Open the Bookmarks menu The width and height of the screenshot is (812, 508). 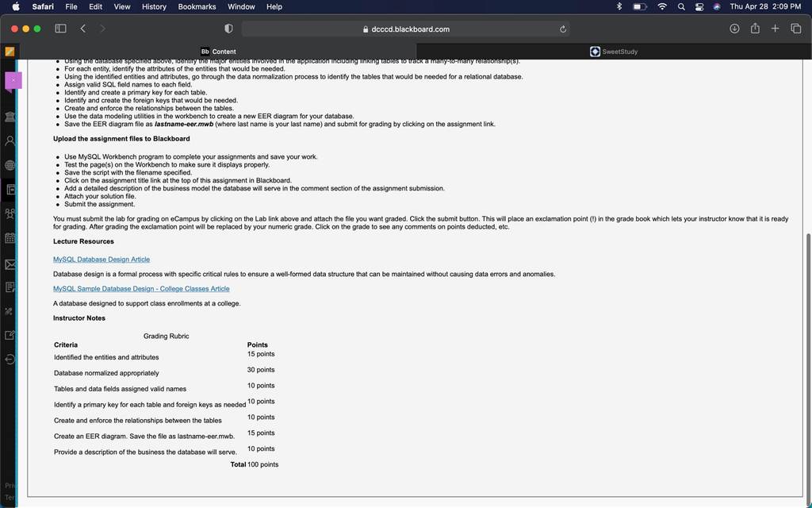[x=197, y=6]
